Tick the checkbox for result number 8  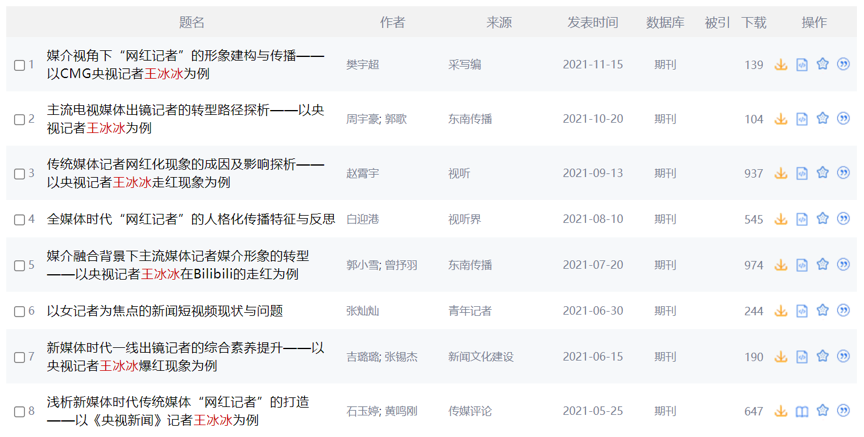(19, 412)
